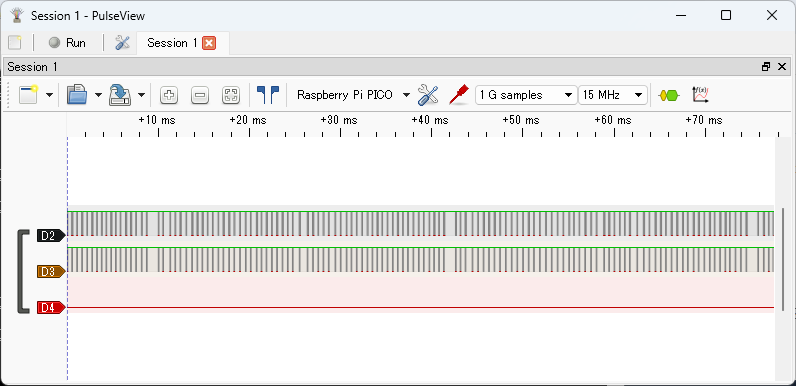Expand the open file dropdown arrow
This screenshot has width=796, height=386.
(x=98, y=95)
